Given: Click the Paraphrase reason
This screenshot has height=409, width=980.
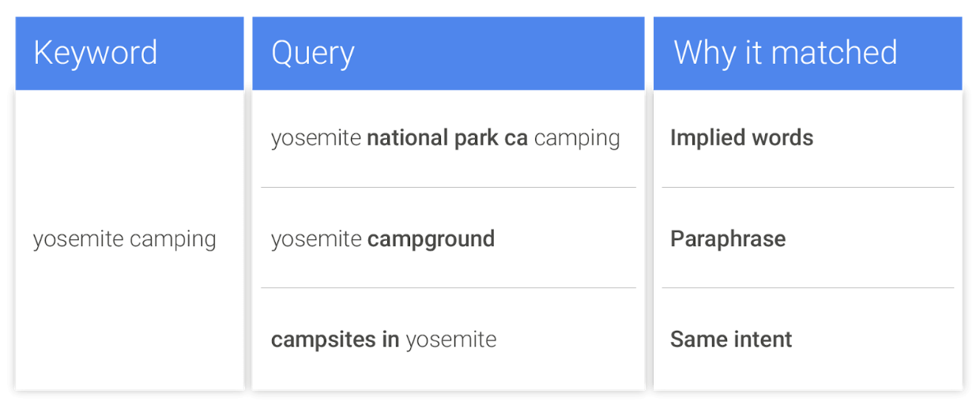Looking at the screenshot, I should (x=728, y=239).
